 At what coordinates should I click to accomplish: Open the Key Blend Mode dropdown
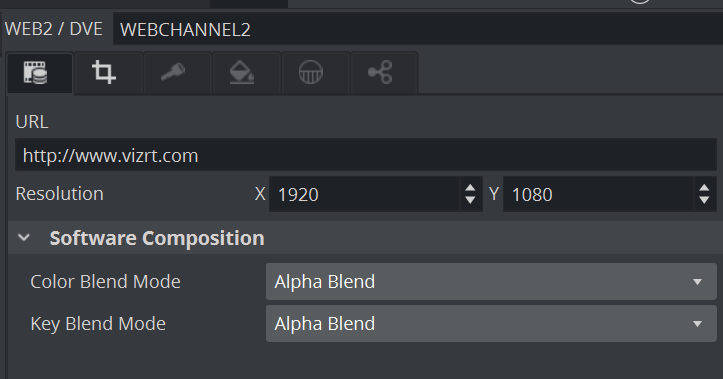[491, 324]
